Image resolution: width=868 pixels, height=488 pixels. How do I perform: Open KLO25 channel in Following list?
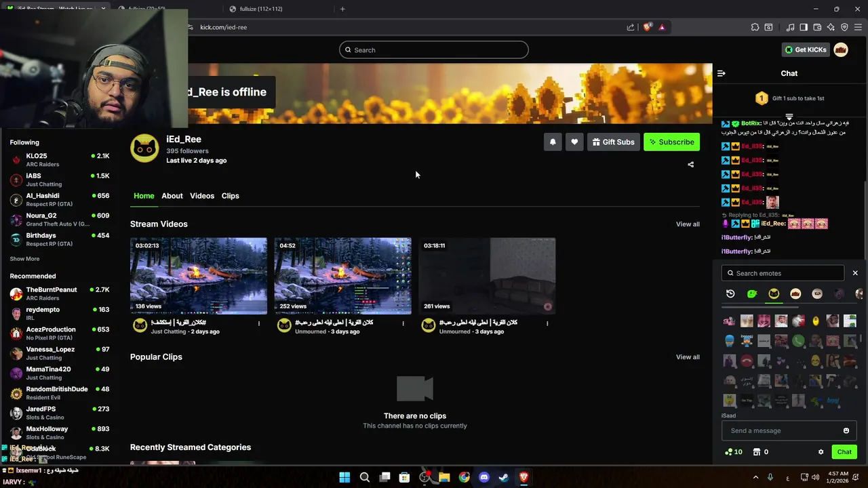pos(60,160)
